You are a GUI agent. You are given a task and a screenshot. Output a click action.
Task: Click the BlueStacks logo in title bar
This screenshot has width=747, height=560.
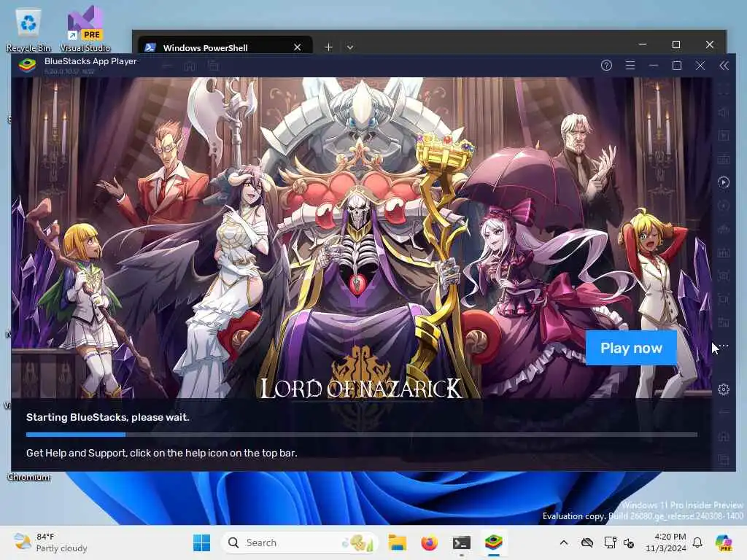(x=27, y=65)
